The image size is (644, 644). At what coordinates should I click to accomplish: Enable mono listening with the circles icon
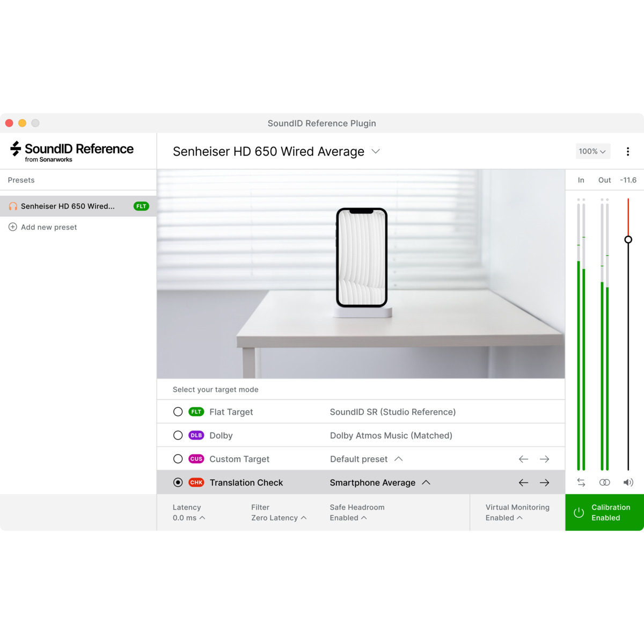pos(604,482)
